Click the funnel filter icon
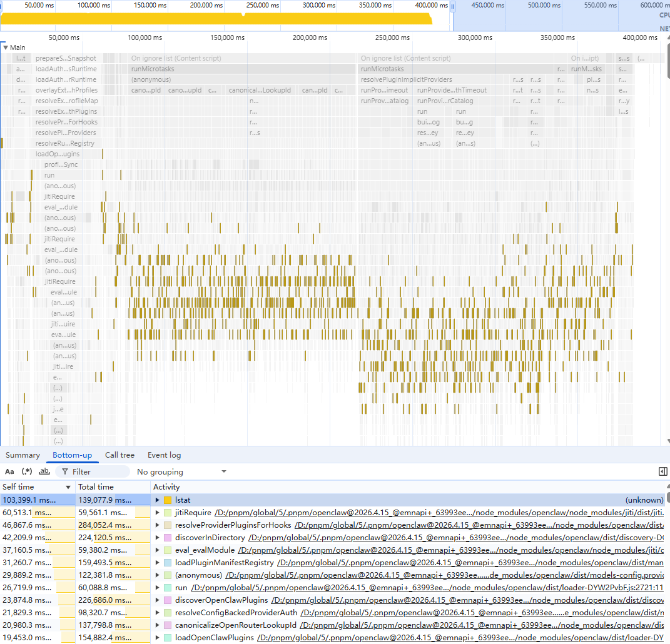 (x=64, y=471)
